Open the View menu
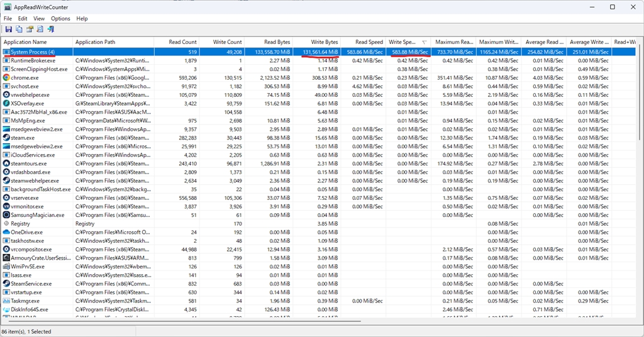Image resolution: width=644 pixels, height=337 pixels. pyautogui.click(x=39, y=19)
